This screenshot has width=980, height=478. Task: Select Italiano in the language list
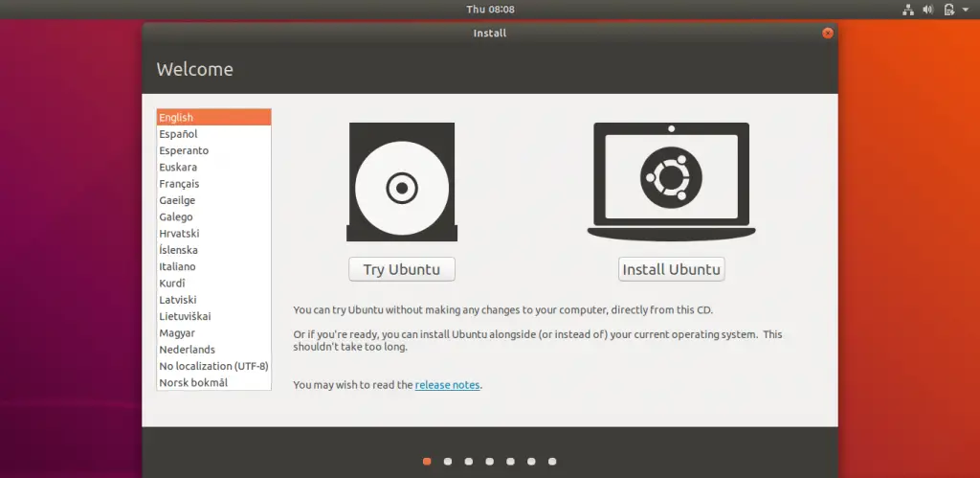point(213,266)
